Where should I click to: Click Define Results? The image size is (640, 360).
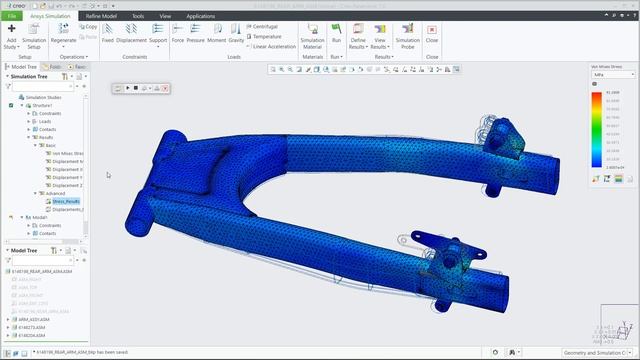(358, 37)
